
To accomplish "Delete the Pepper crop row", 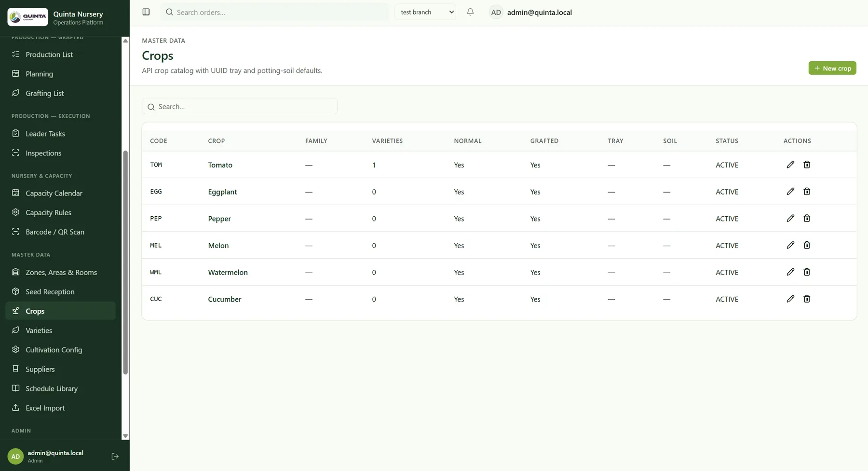I will click(807, 218).
